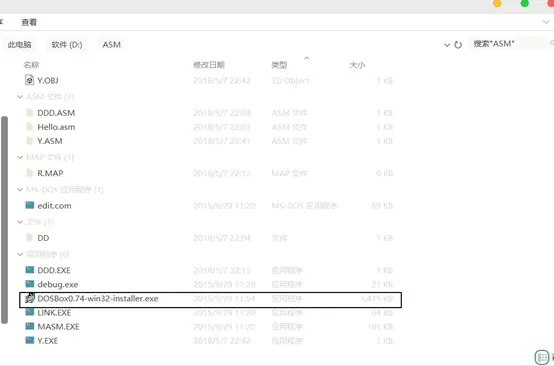Collapse the ASM 文件 (3) group
554x366 pixels.
(x=20, y=96)
